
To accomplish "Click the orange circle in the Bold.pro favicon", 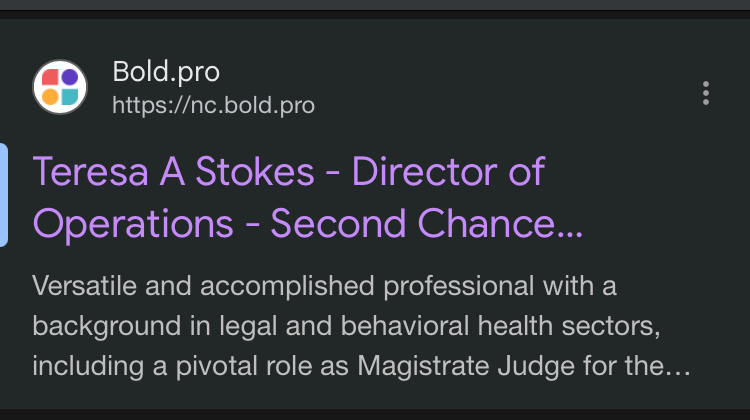I will 49,97.
